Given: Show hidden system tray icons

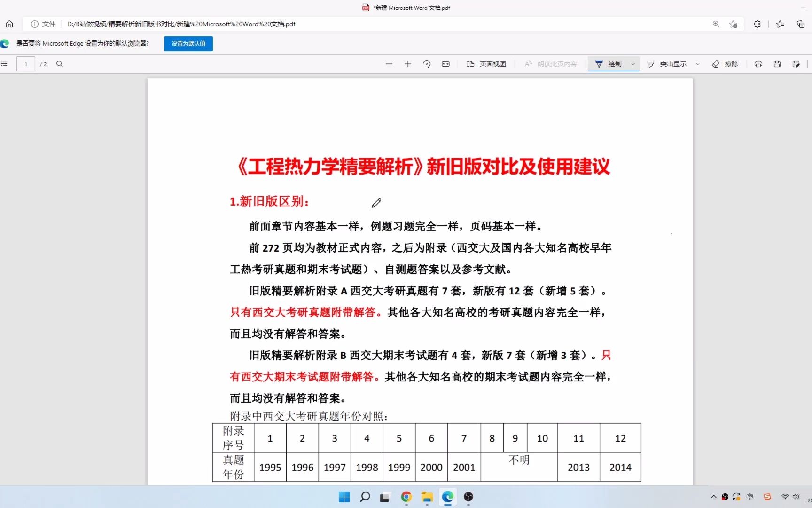Looking at the screenshot, I should pos(713,497).
